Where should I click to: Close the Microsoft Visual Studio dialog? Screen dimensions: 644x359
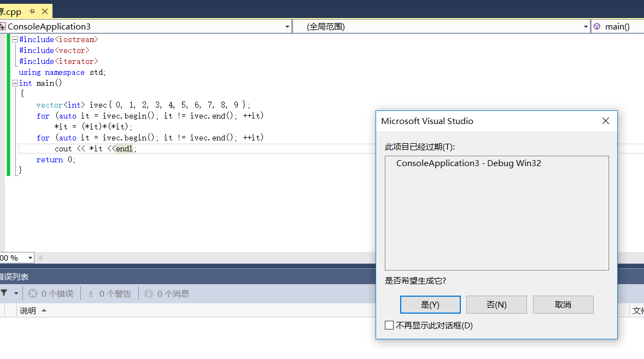[x=605, y=121]
